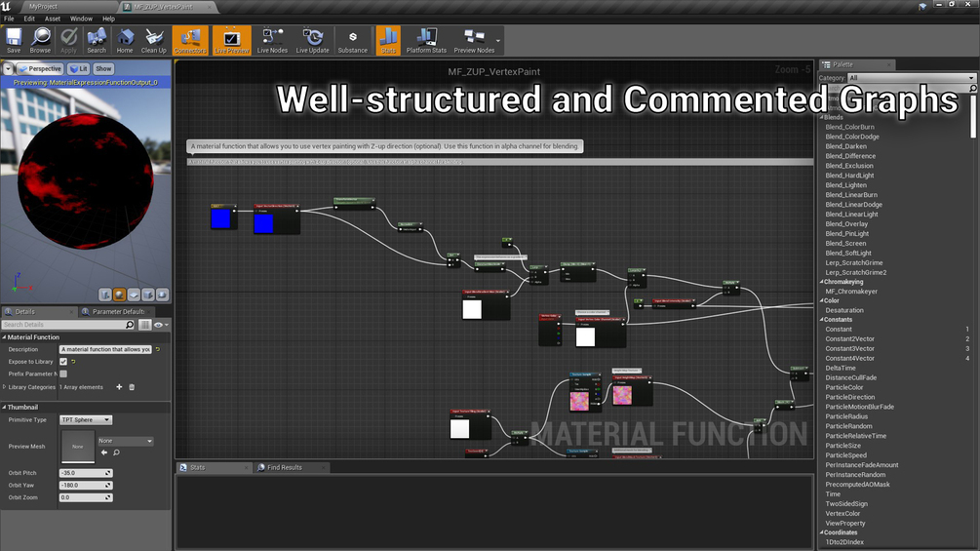Open the viewport Show menu

(x=103, y=68)
